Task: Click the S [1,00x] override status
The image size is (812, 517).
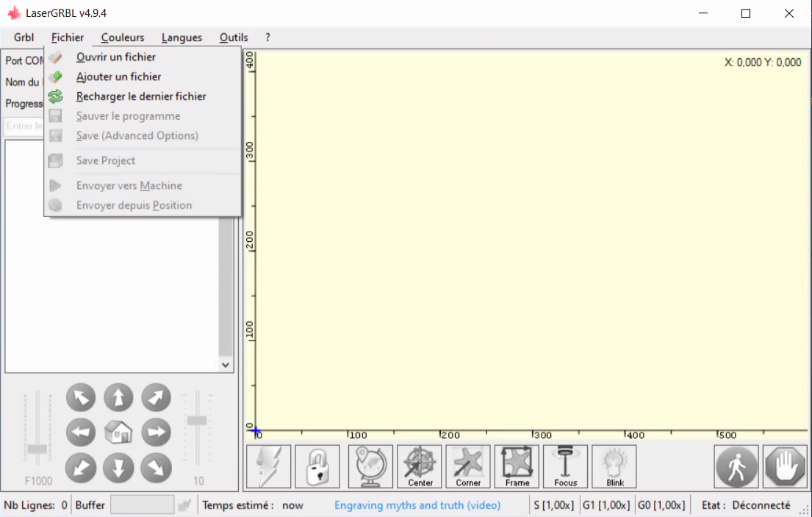Action: [553, 505]
